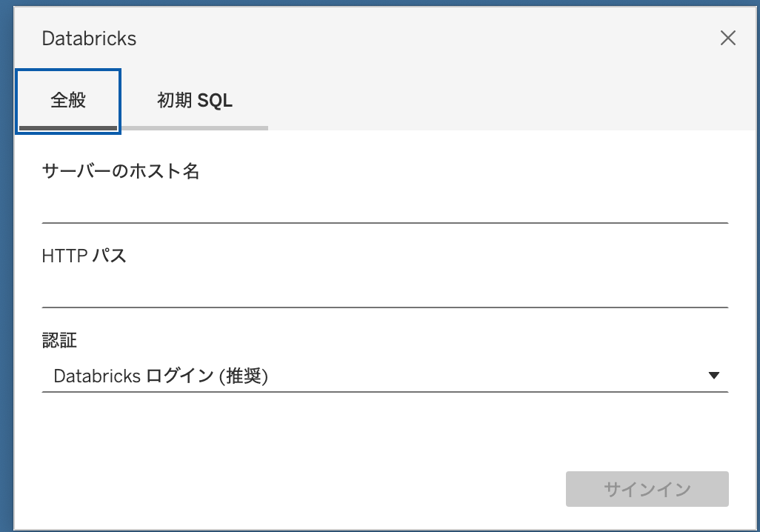This screenshot has height=532, width=760.
Task: Click the 認証 label text
Action: point(59,341)
